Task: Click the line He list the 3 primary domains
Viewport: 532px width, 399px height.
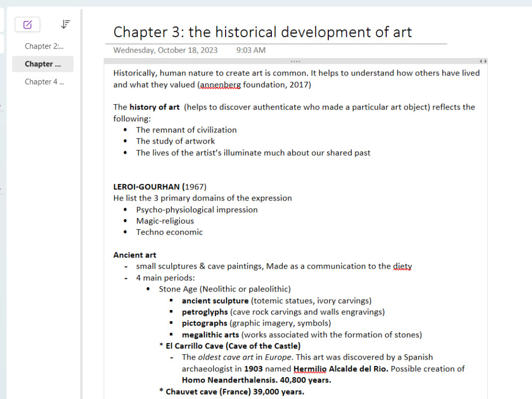Action: click(x=203, y=198)
